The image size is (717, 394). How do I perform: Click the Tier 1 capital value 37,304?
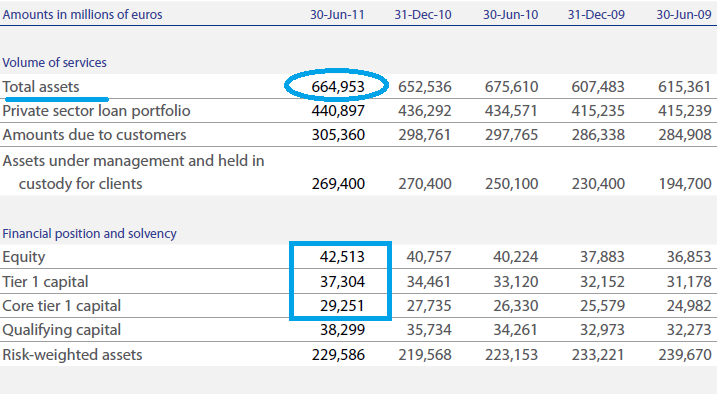342,282
